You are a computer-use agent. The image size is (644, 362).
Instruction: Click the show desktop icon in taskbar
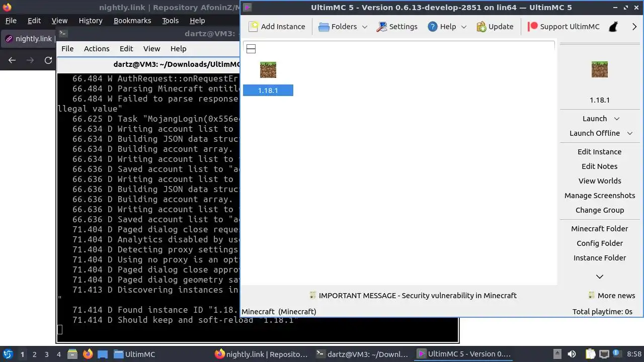[103, 354]
